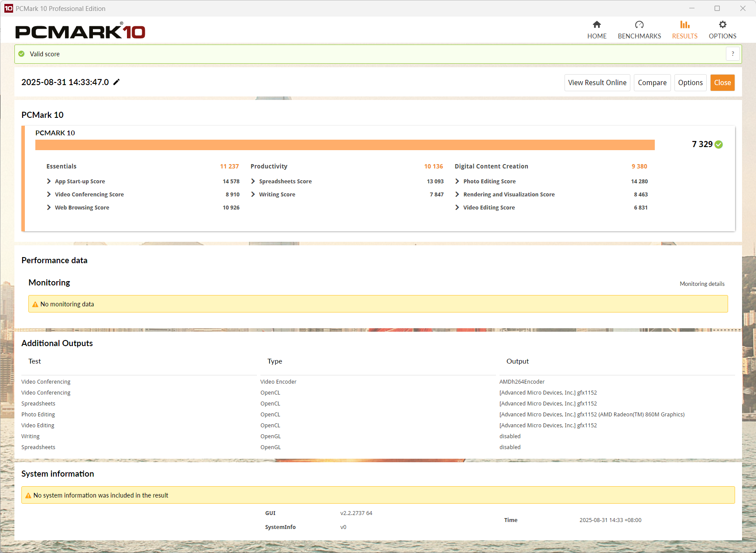Close the result with the orange Close button
756x553 pixels.
pyautogui.click(x=722, y=82)
